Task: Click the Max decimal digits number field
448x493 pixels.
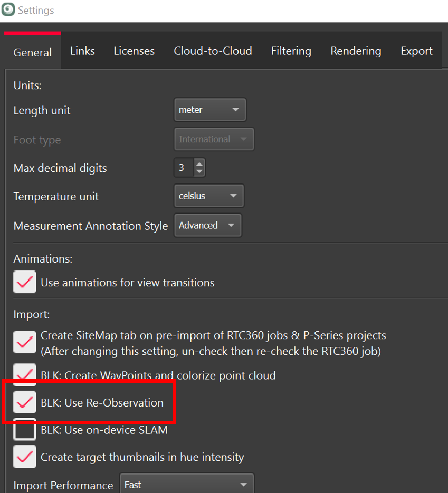Action: (x=183, y=168)
